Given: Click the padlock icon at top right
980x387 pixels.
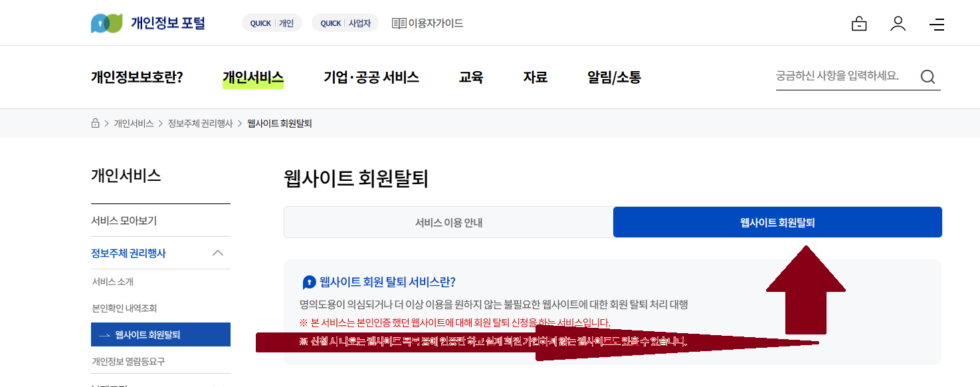Looking at the screenshot, I should pyautogui.click(x=859, y=23).
